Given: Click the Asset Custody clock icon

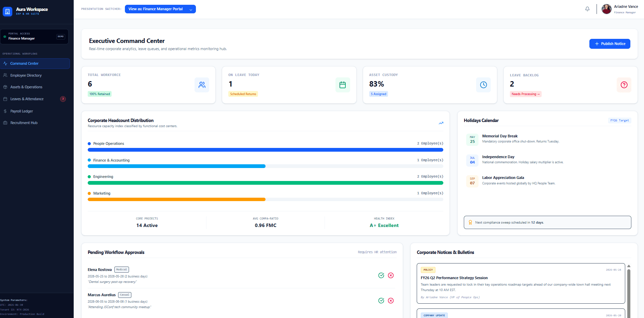Looking at the screenshot, I should click(x=484, y=85).
